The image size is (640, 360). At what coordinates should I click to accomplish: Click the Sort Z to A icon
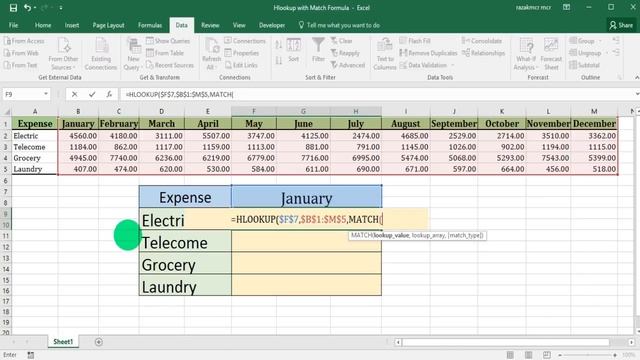[x=278, y=61]
